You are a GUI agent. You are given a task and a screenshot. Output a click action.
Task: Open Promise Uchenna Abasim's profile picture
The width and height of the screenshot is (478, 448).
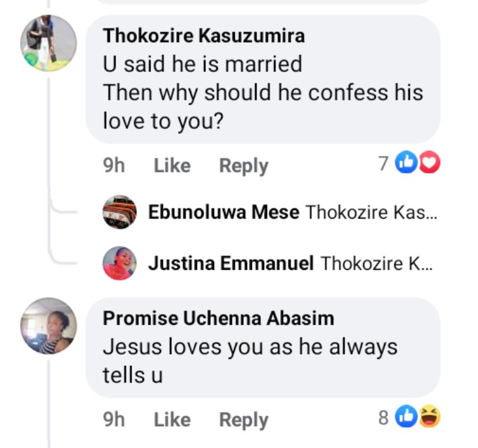[x=49, y=325]
